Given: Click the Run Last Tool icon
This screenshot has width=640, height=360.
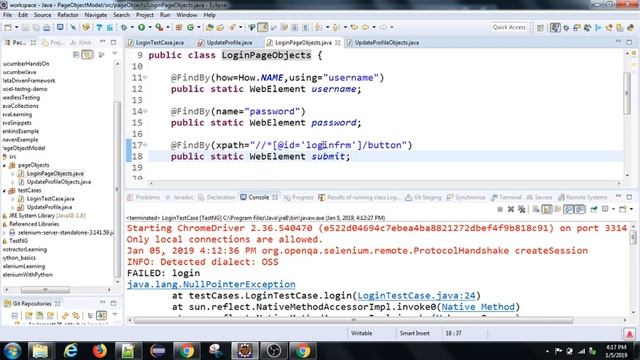Looking at the screenshot, I should 159,27.
